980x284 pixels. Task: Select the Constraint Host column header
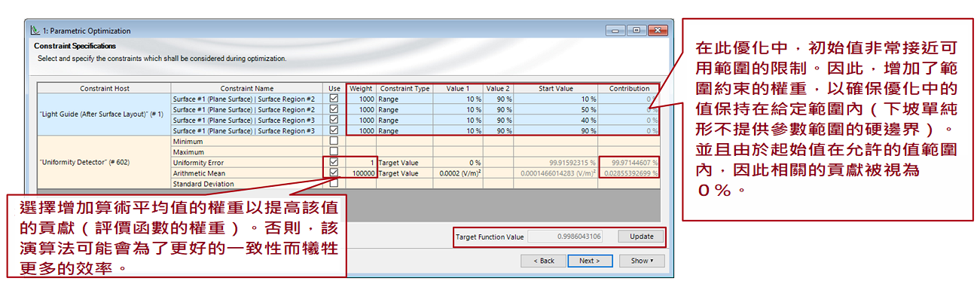[105, 88]
